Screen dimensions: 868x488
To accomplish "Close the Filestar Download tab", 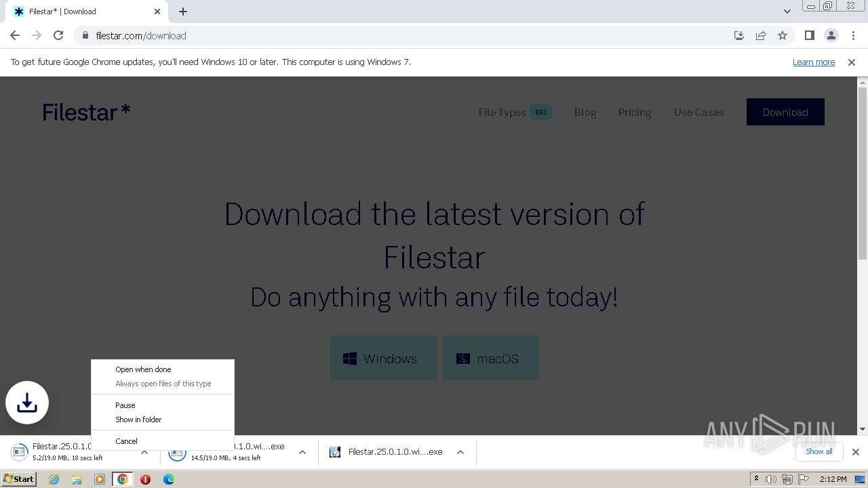I will tap(157, 12).
